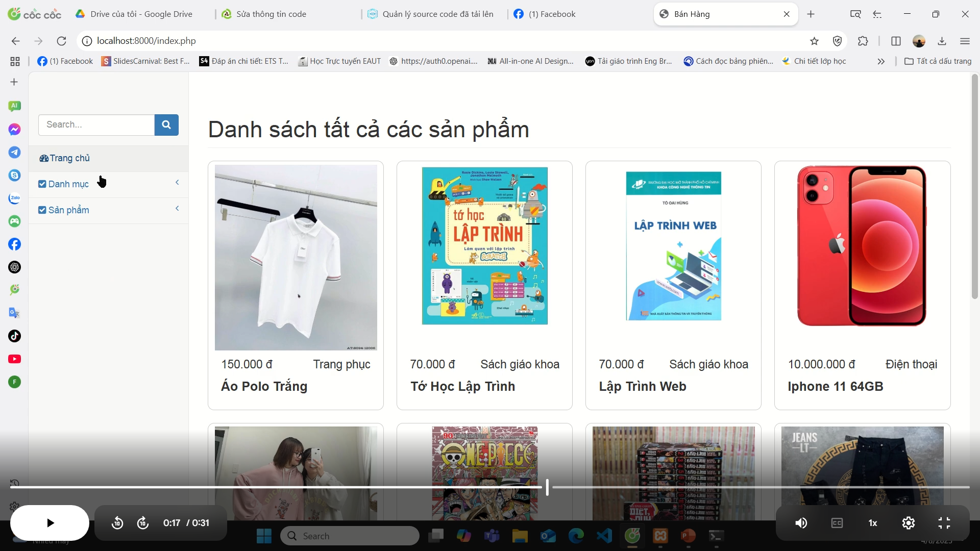Toggle the split view panel icon
This screenshot has width=980, height=551.
click(x=896, y=41)
